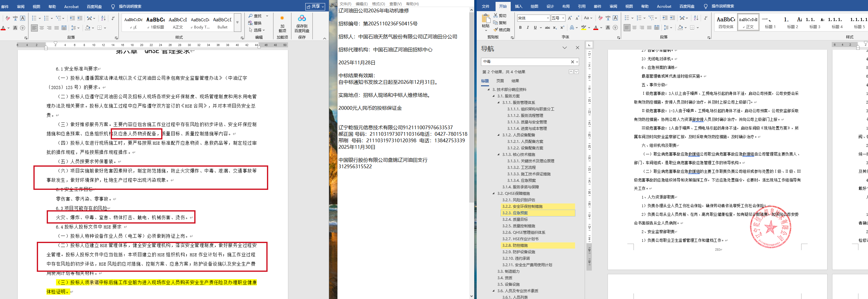The image size is (868, 299).
Task: Go to next search result in navigation
Action: (577, 72)
